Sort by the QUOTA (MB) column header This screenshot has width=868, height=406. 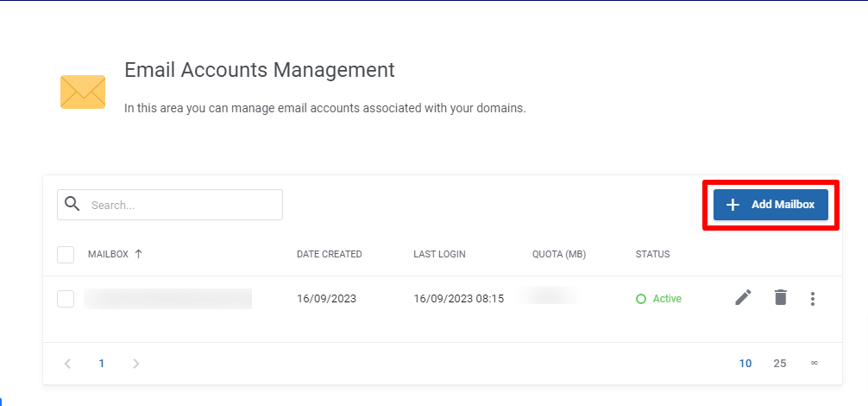point(559,255)
